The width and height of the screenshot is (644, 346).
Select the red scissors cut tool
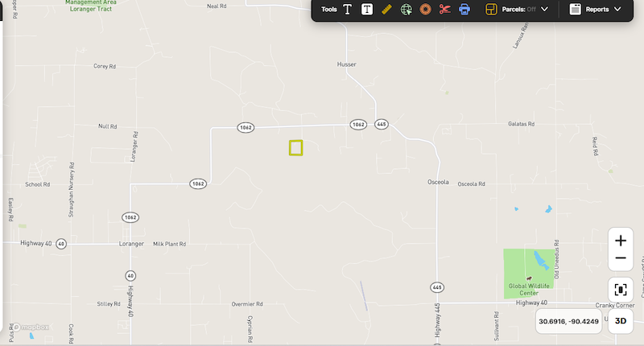pos(445,9)
